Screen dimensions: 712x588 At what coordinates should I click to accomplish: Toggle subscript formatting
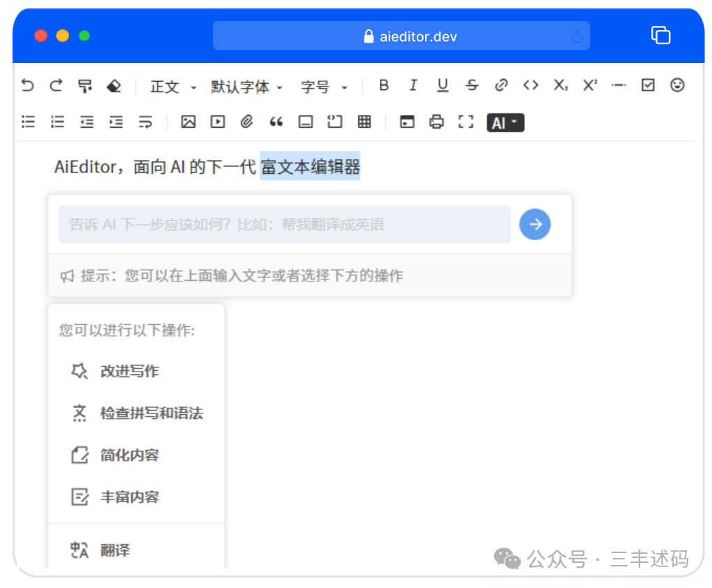pyautogui.click(x=561, y=85)
